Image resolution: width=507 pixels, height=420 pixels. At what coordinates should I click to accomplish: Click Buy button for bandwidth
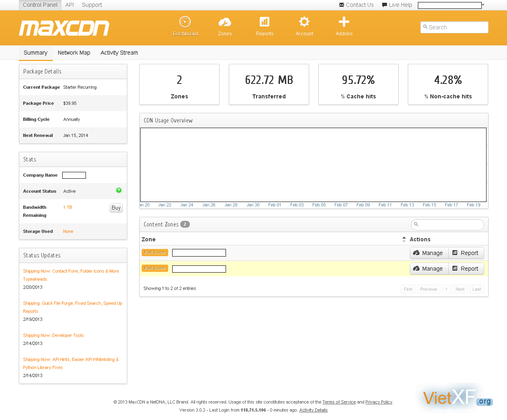coord(116,208)
